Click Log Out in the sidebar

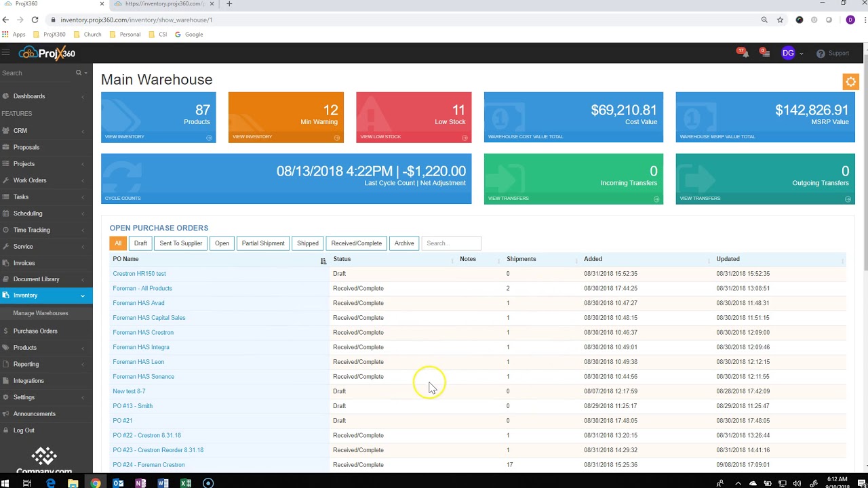pyautogui.click(x=24, y=430)
